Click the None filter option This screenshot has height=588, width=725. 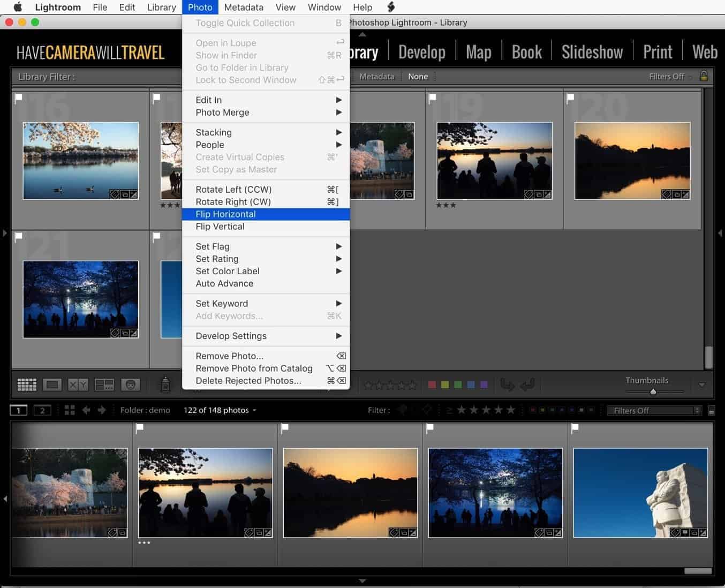(418, 77)
